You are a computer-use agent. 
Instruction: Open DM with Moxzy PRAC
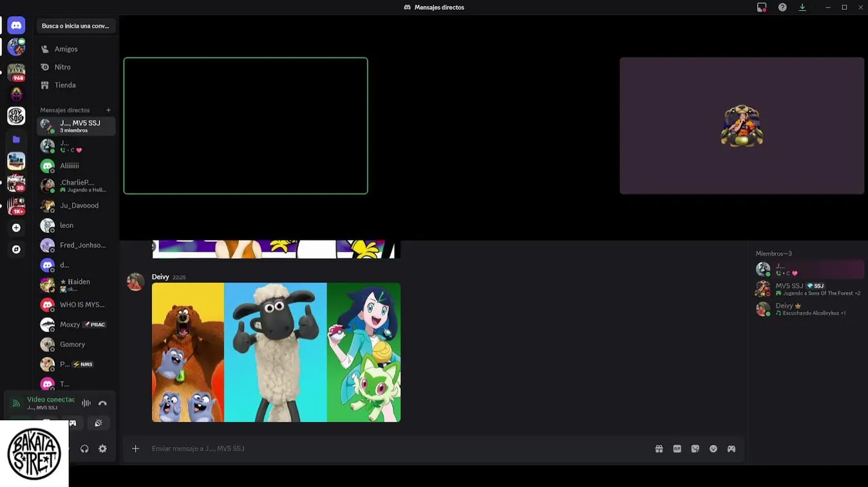click(76, 325)
